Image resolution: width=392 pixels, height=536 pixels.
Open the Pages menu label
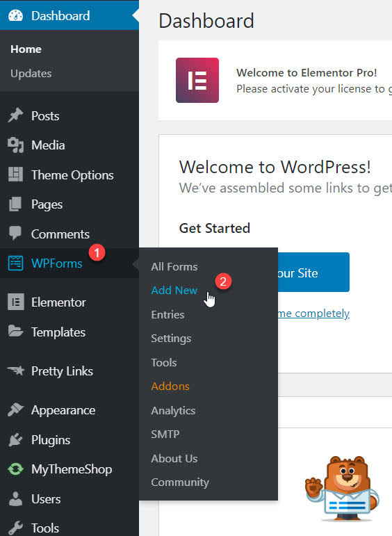click(x=47, y=204)
